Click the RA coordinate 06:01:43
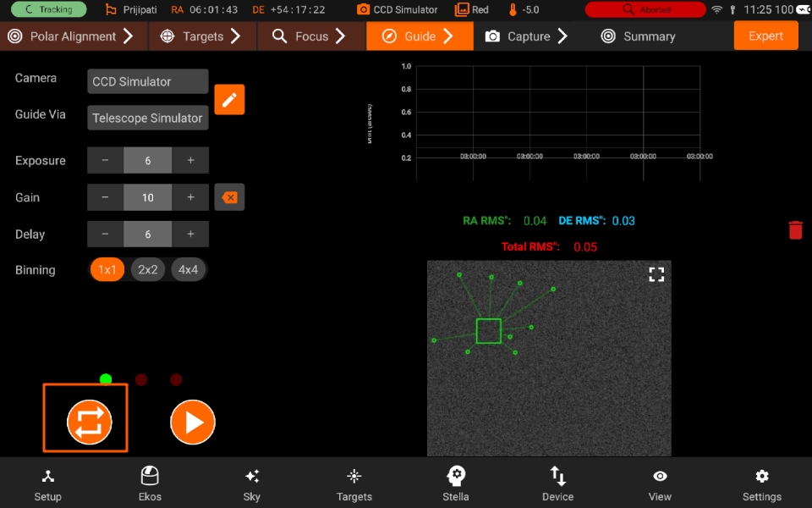This screenshot has width=812, height=508. (x=213, y=9)
